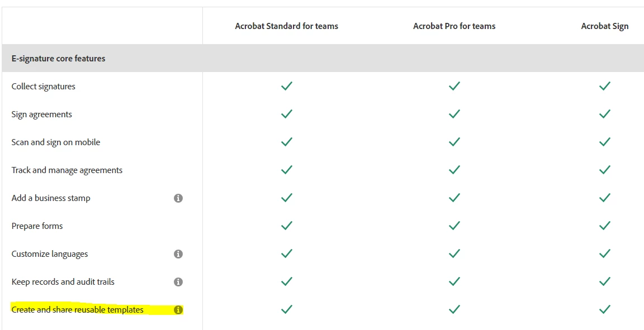644x330 pixels.
Task: Click the Sign agreements row label
Action: pos(41,114)
